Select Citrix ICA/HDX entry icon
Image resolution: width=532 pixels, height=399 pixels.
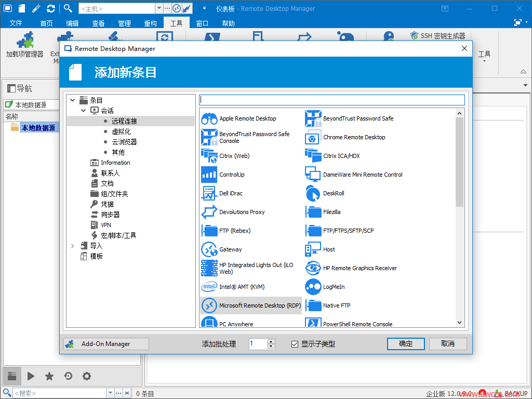point(313,156)
